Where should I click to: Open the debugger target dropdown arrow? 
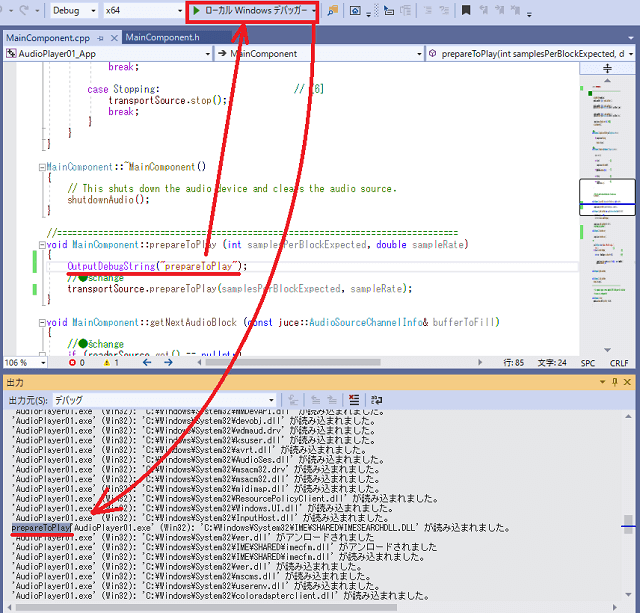point(313,11)
